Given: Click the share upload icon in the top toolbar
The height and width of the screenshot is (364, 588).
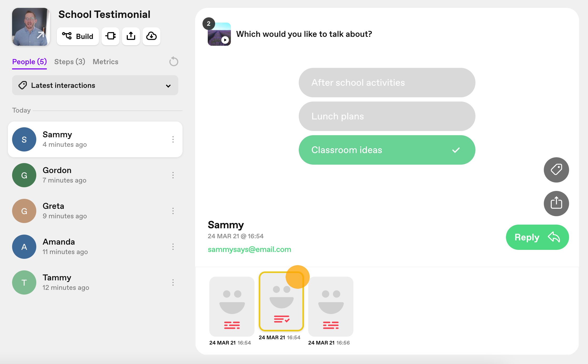Looking at the screenshot, I should click(x=131, y=36).
